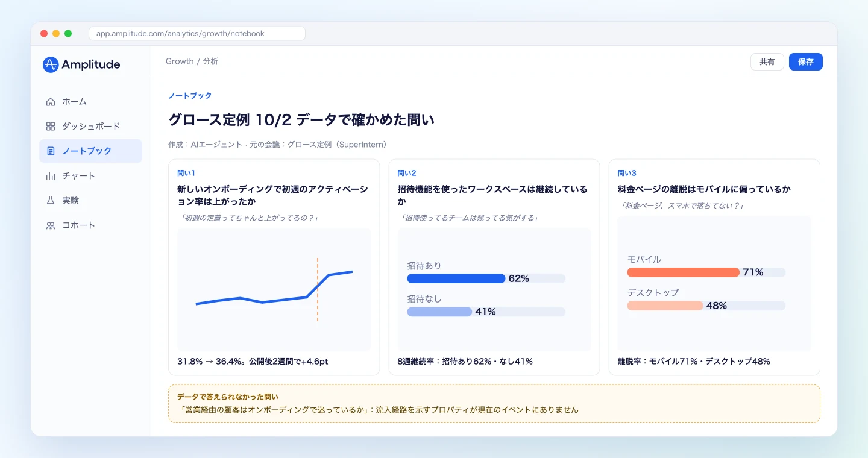The height and width of the screenshot is (458, 868).
Task: Click the デスクトップ bar label
Action: click(x=653, y=292)
